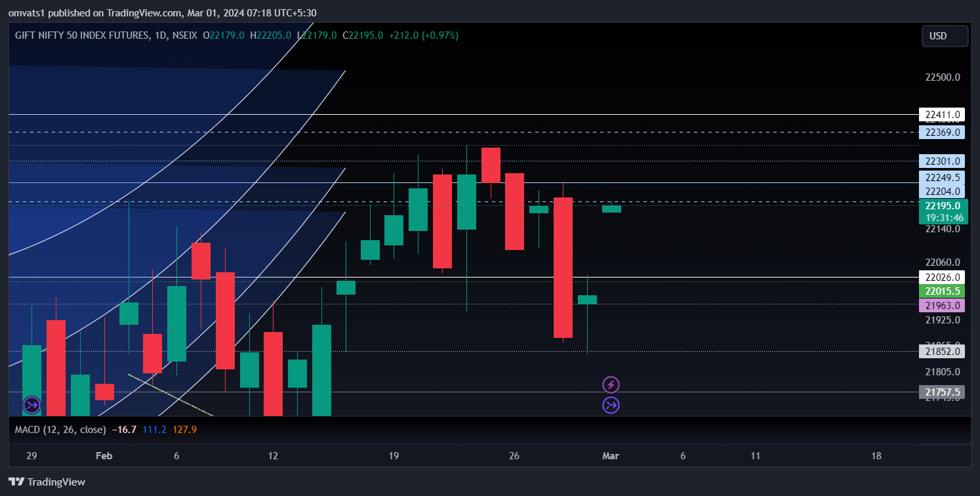This screenshot has width=980, height=496.
Task: Click the 21805.0 price scale value
Action: [x=943, y=372]
